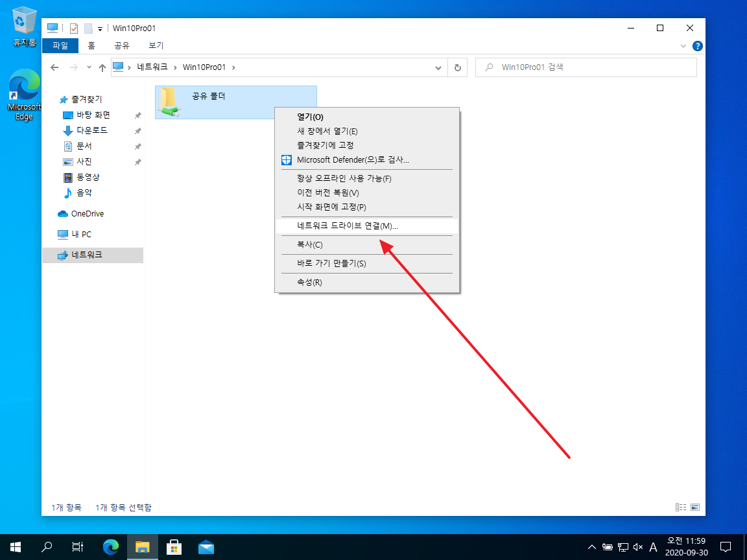Click the Up arrow navigation button

102,67
